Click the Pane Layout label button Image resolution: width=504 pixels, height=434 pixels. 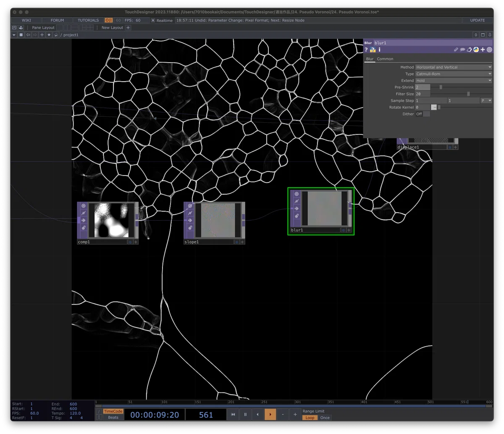pos(43,27)
